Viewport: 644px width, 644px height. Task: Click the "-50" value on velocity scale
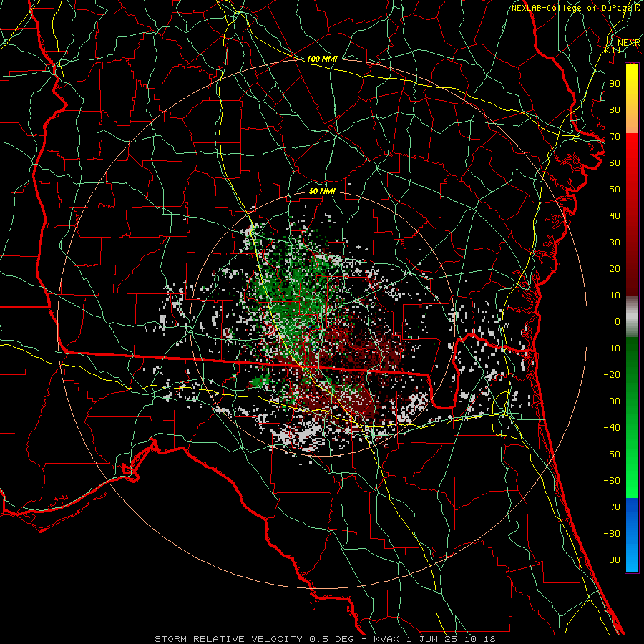[612, 454]
